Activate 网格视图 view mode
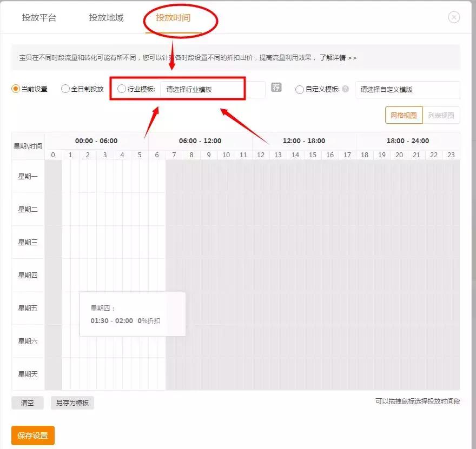The width and height of the screenshot is (476, 449). click(x=404, y=115)
